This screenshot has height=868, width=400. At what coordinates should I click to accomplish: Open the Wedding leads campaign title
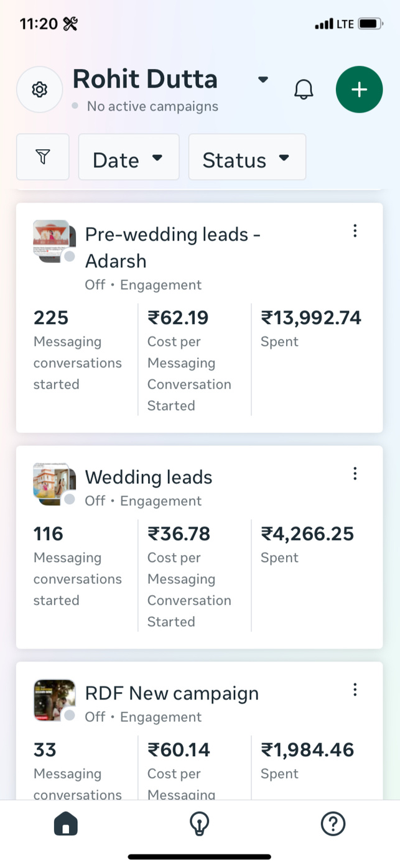149,478
